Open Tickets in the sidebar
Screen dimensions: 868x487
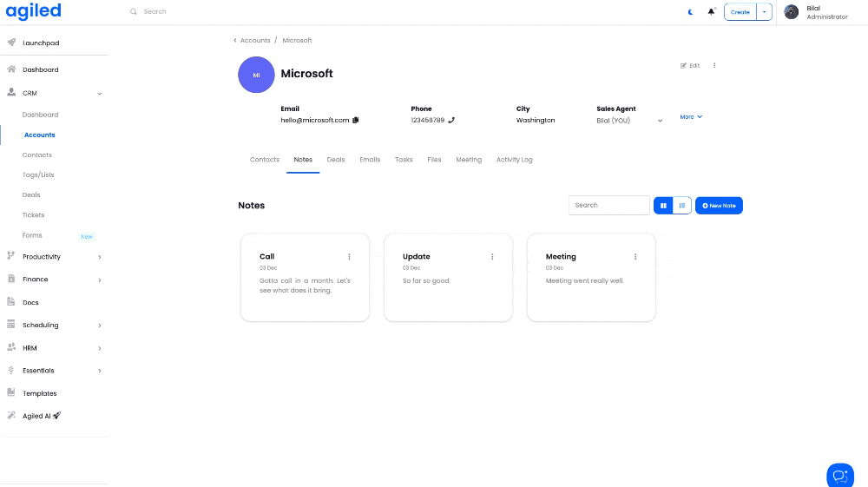coord(33,214)
